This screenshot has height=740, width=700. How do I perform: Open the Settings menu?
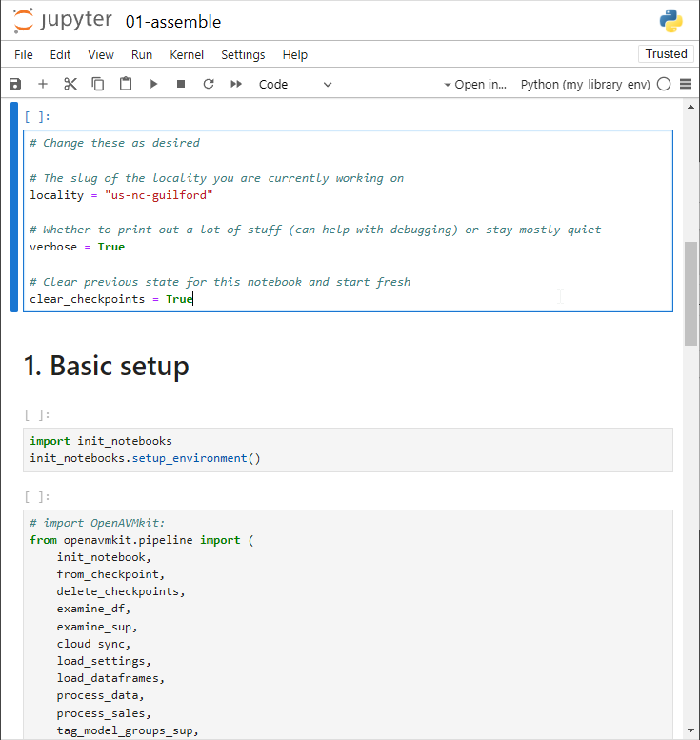pyautogui.click(x=243, y=54)
